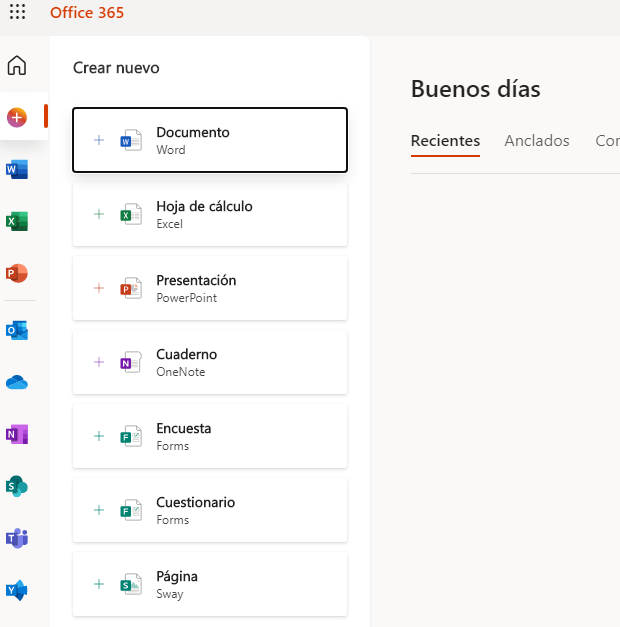Click the plus sign in Página card
The image size is (620, 627).
click(x=99, y=584)
